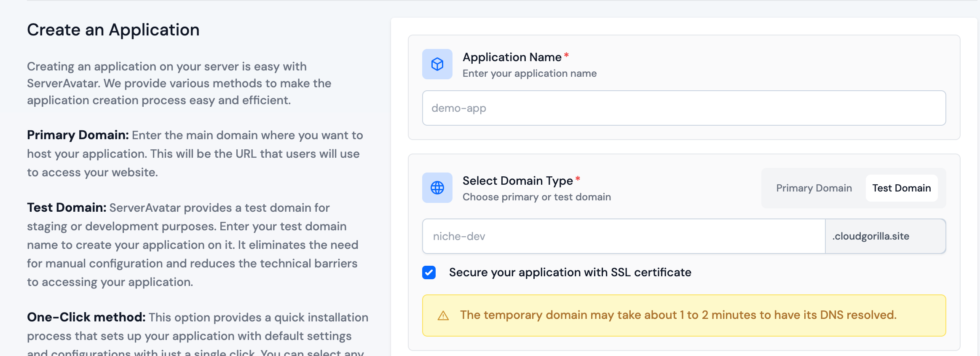Click 'Enter your application name' helper text
980x356 pixels.
[530, 73]
